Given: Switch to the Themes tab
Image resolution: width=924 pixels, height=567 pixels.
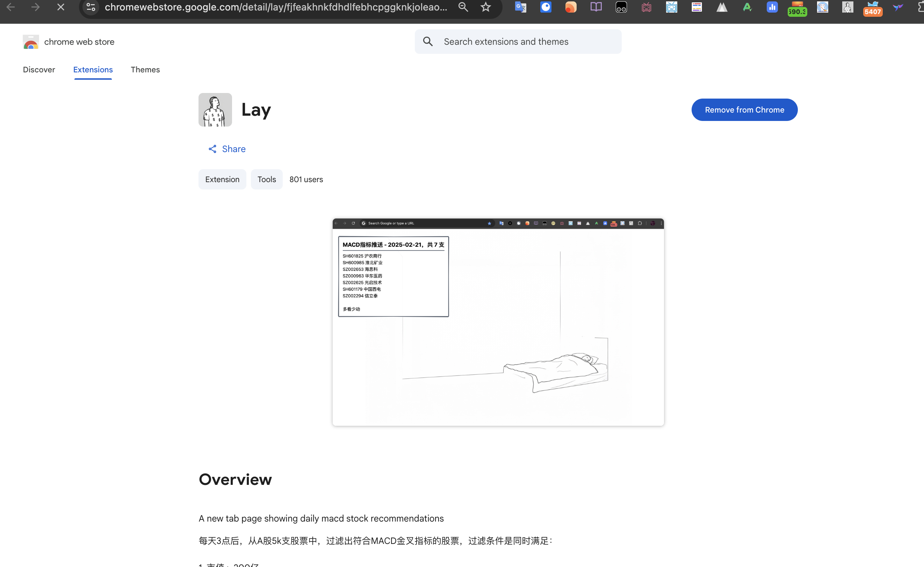Looking at the screenshot, I should (x=145, y=70).
